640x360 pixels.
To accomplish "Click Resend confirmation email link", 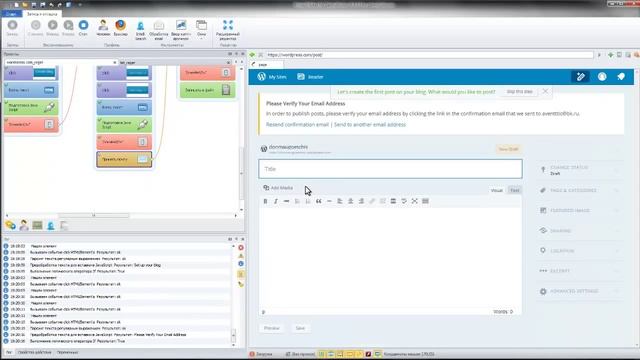I will (297, 124).
